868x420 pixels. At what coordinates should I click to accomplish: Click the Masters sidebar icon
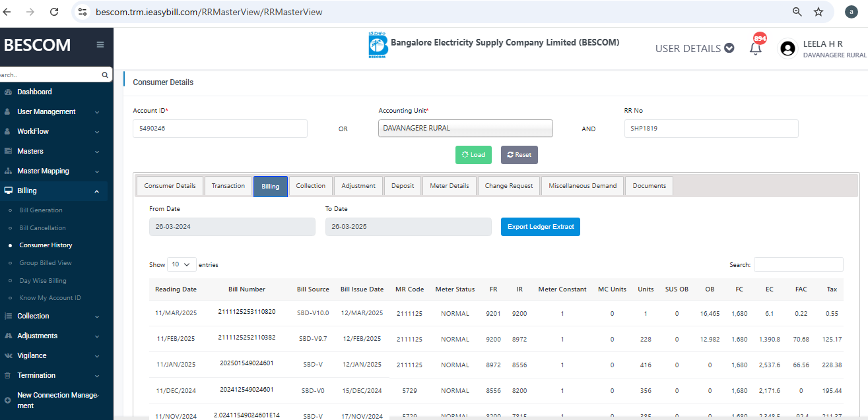(8, 151)
